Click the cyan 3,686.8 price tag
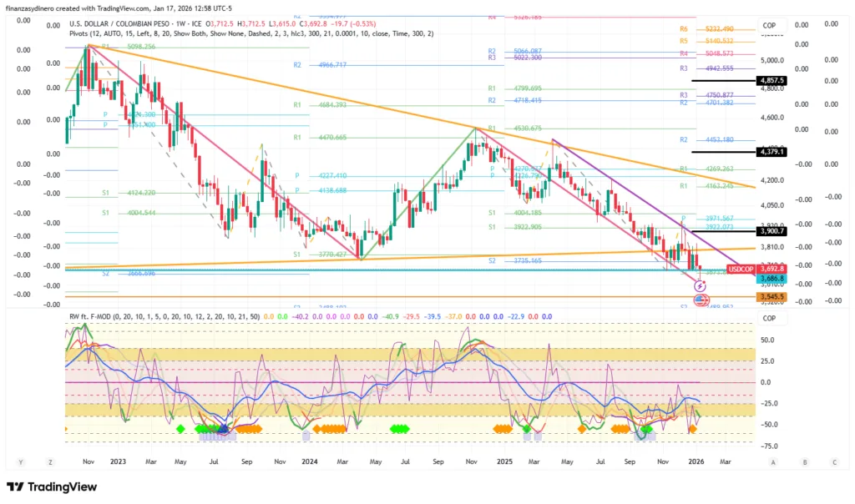This screenshot has width=855, height=504. (771, 279)
